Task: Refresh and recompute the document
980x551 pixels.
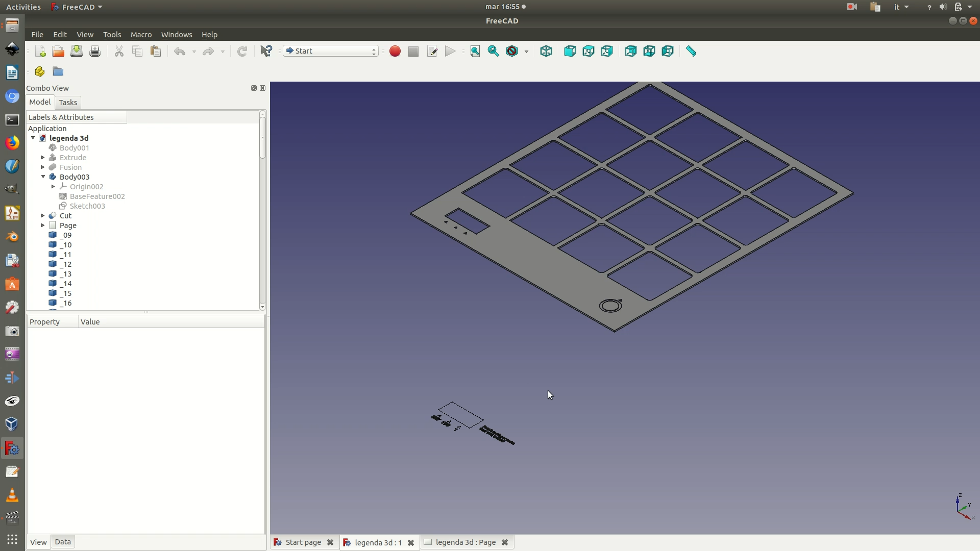Action: (242, 51)
